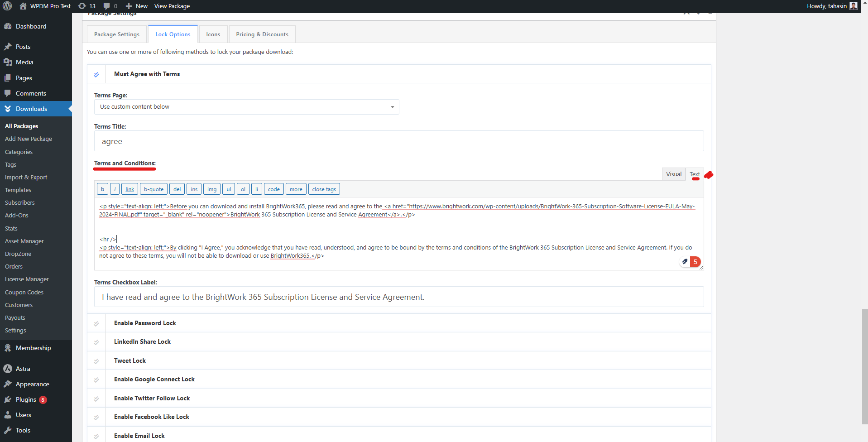Toggle Must Agree with Terms lock
The width and height of the screenshot is (868, 442).
pyautogui.click(x=96, y=74)
